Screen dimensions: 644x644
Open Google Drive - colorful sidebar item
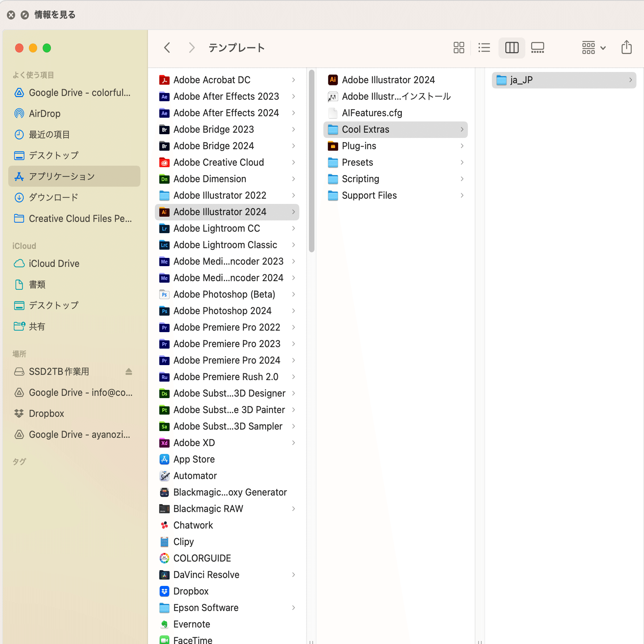click(x=74, y=93)
